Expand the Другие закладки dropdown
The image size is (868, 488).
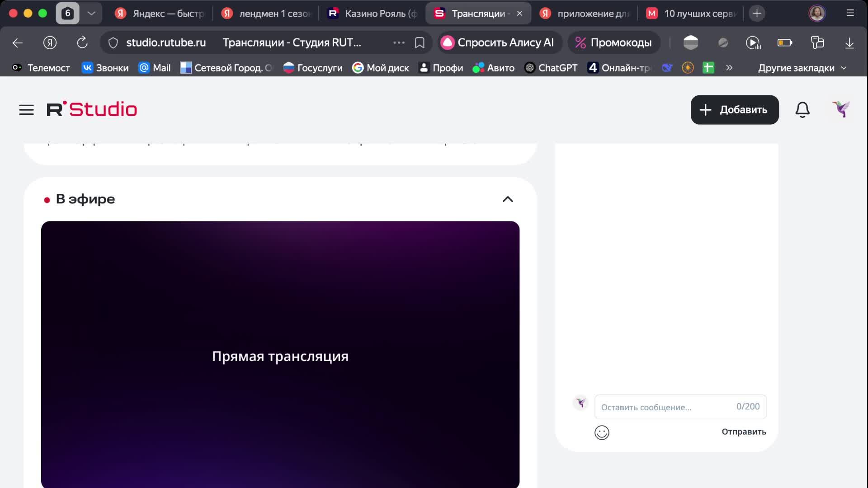tap(802, 67)
